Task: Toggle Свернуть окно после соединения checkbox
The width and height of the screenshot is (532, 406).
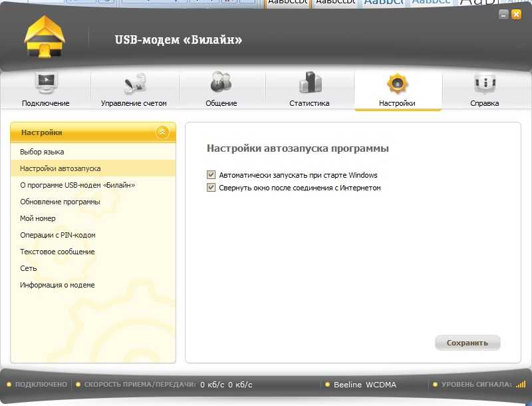Action: (x=211, y=188)
